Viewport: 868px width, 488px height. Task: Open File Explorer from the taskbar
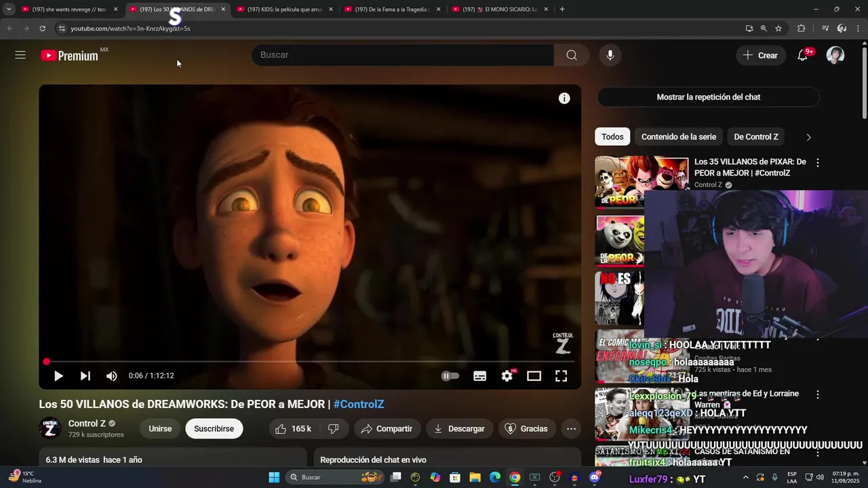(x=475, y=477)
